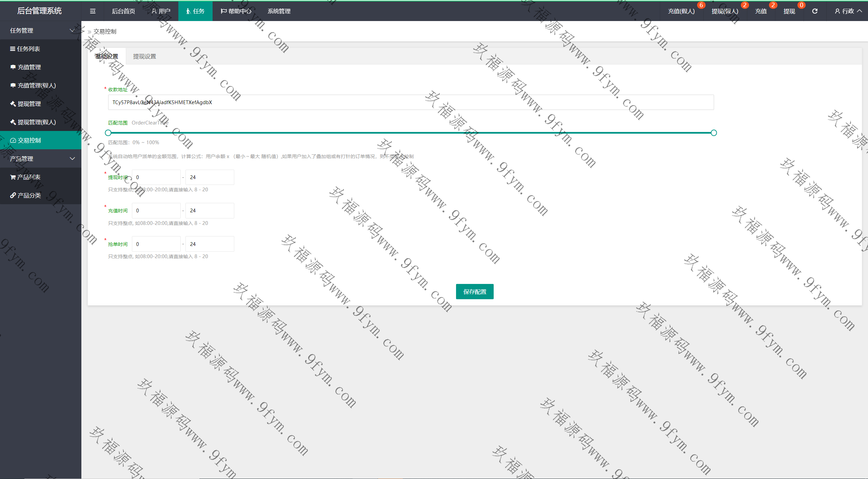Open 产品列表 with cart icon
The height and width of the screenshot is (479, 868).
[28, 177]
